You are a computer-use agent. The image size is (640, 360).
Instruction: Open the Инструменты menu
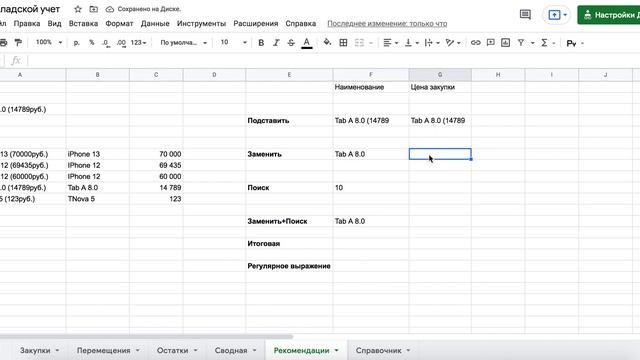(x=201, y=24)
